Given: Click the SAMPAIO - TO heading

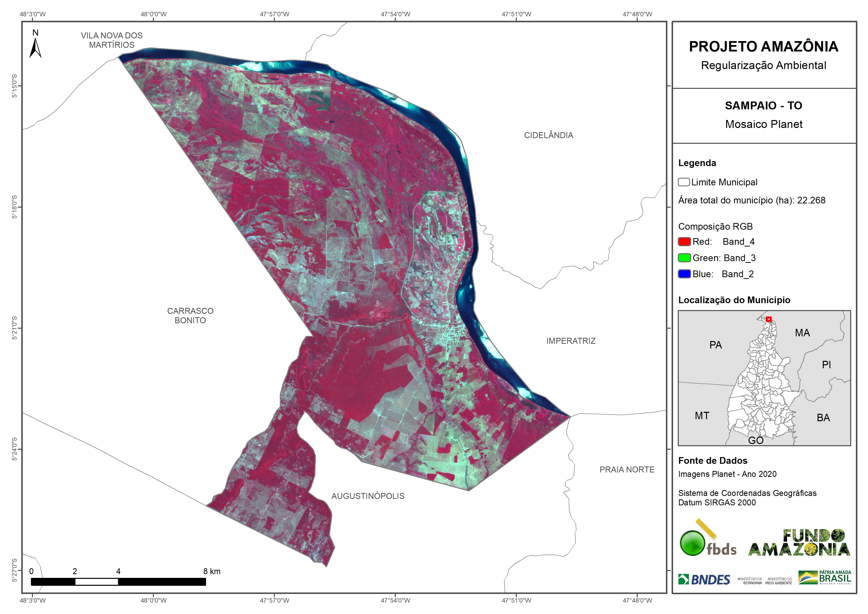Looking at the screenshot, I should coord(763,105).
